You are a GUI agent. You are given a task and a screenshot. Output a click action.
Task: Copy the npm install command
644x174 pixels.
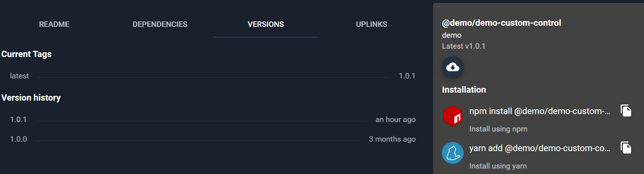[x=626, y=110]
